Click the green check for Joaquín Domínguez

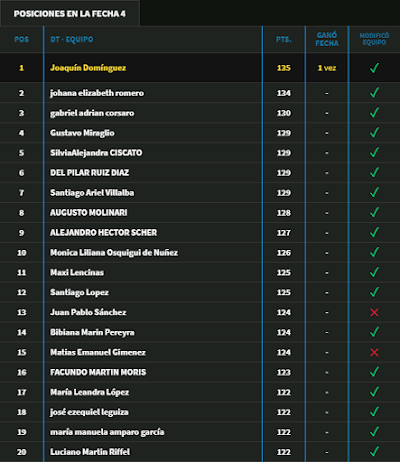click(x=374, y=68)
